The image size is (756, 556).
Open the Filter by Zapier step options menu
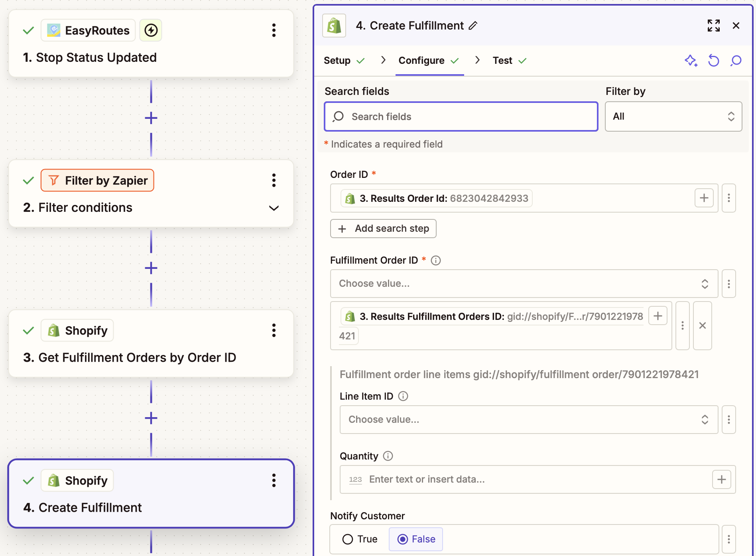tap(274, 180)
